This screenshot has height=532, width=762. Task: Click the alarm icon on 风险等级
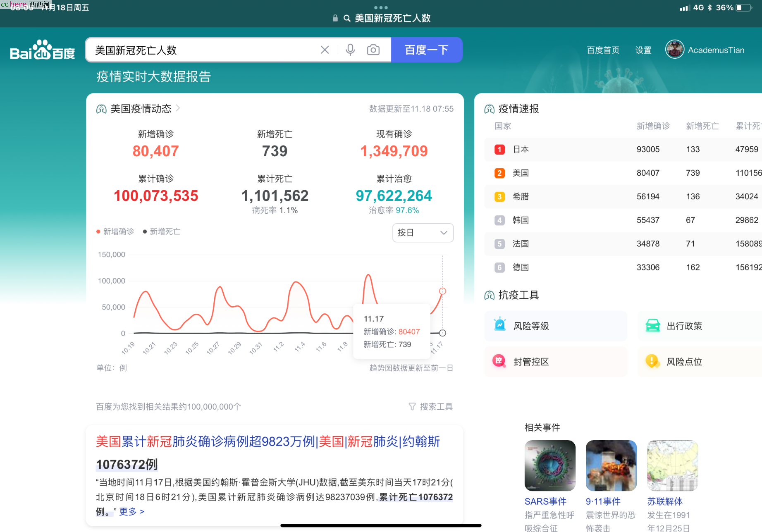[500, 324]
